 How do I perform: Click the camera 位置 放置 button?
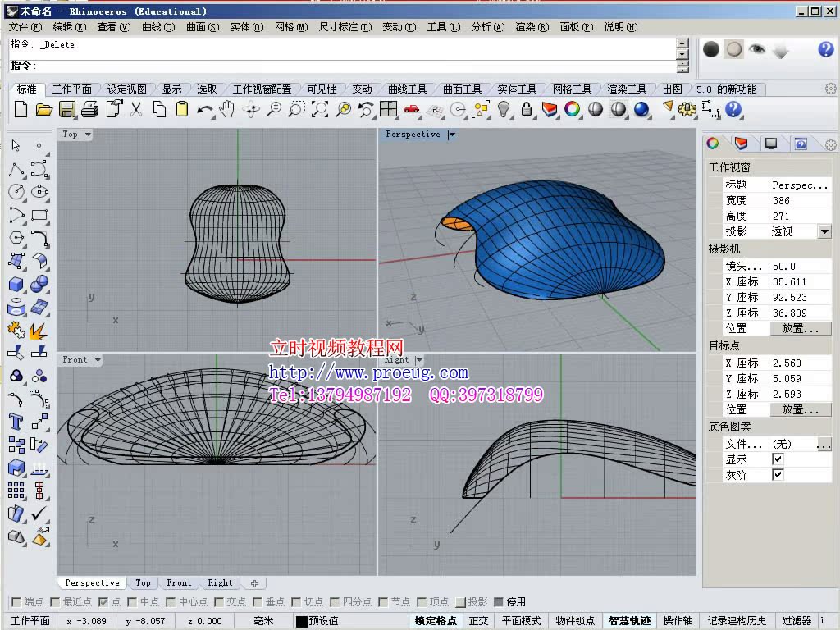tap(801, 328)
